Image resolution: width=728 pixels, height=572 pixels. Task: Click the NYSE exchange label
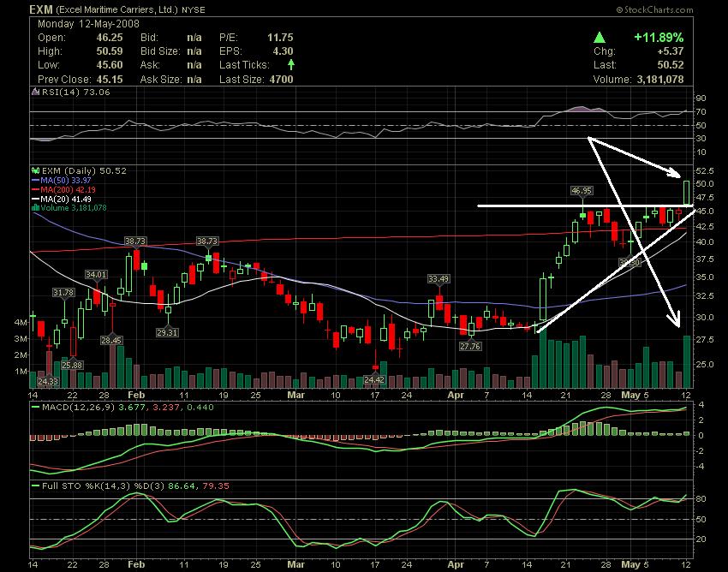click(x=194, y=9)
